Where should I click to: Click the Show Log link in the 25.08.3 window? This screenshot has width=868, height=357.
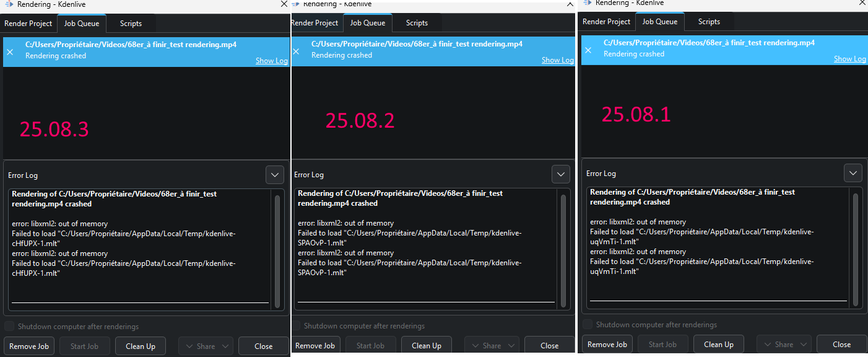click(271, 61)
